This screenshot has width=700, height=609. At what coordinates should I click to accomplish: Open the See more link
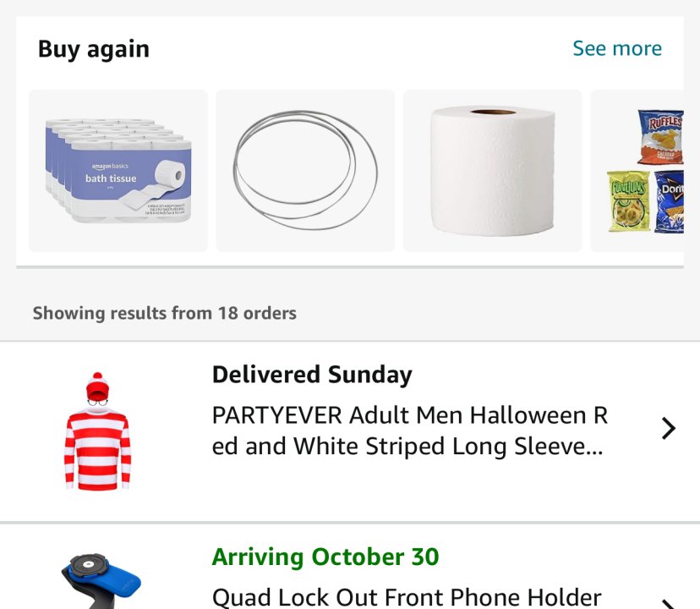click(x=616, y=48)
